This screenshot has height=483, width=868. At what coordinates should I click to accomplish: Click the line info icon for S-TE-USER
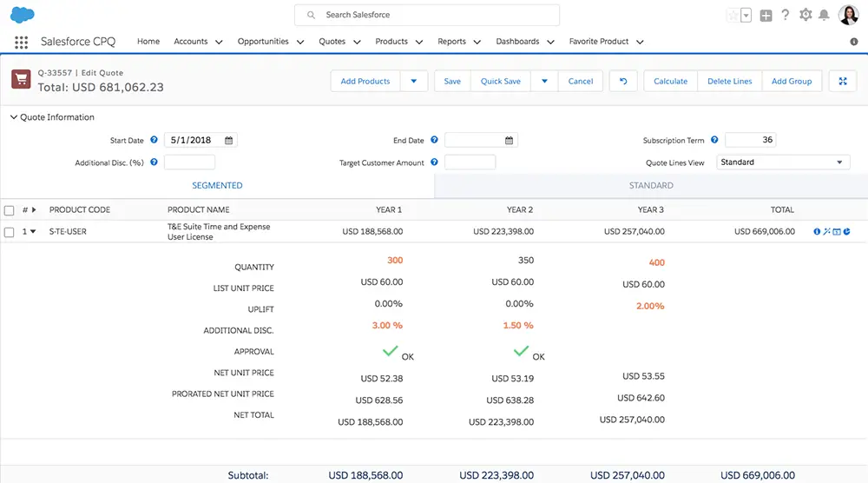pyautogui.click(x=817, y=232)
